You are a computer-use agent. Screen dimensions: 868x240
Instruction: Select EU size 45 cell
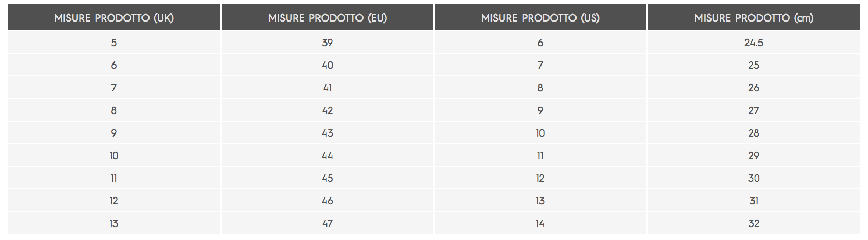click(x=328, y=178)
